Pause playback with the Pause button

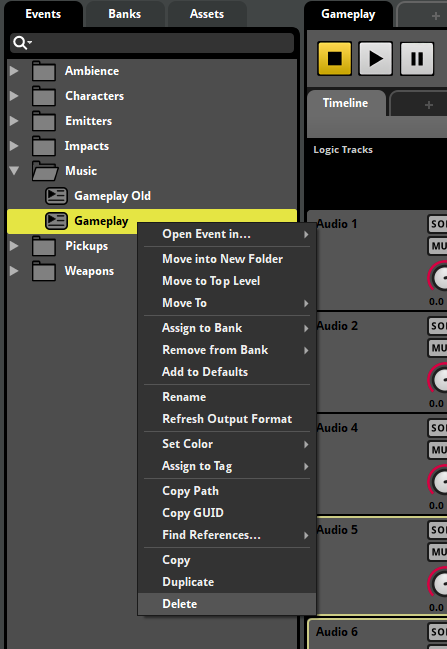(x=417, y=58)
